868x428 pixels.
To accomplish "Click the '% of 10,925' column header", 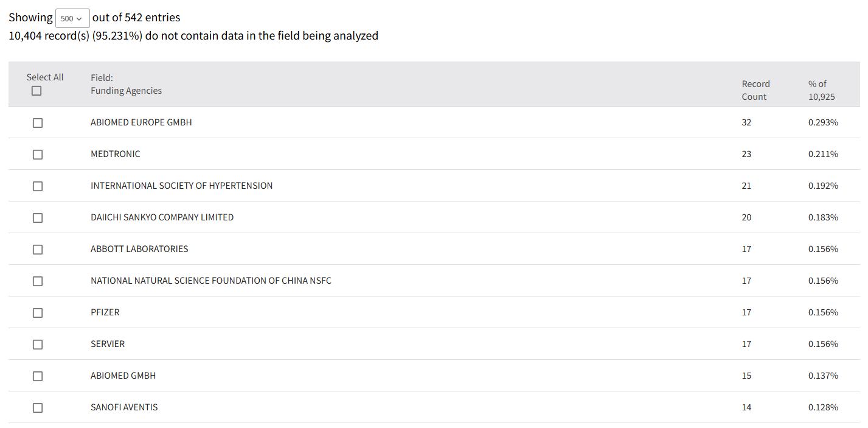I will [x=821, y=90].
